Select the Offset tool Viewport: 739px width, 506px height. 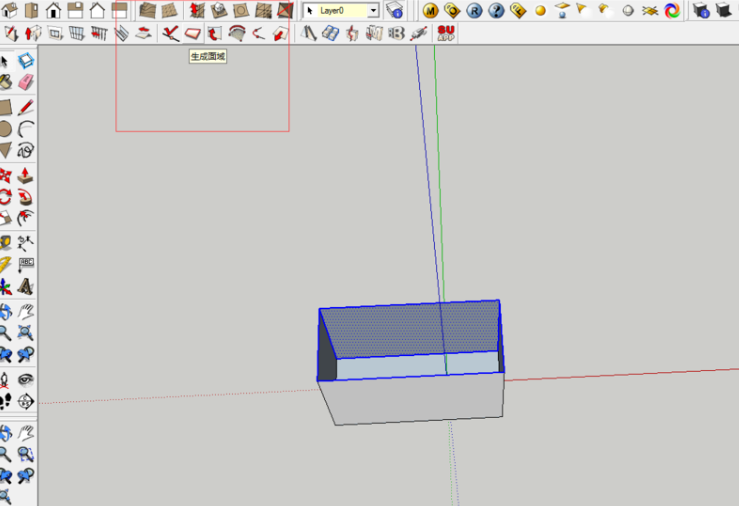pyautogui.click(x=26, y=218)
